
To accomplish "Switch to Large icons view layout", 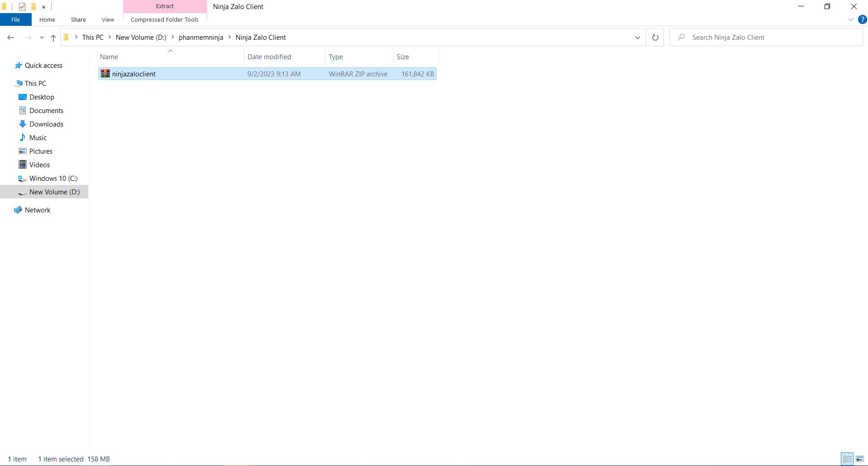I will tap(860, 459).
